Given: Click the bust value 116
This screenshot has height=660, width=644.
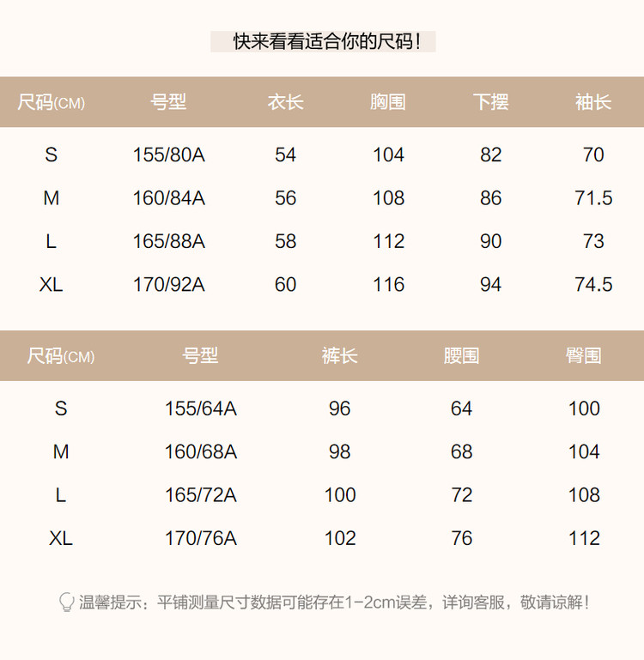Looking at the screenshot, I should [388, 285].
